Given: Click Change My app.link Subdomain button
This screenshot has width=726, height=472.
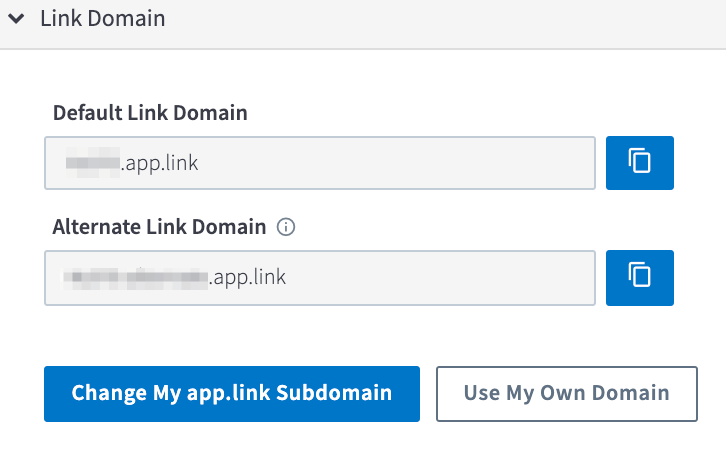Looking at the screenshot, I should pyautogui.click(x=232, y=394).
